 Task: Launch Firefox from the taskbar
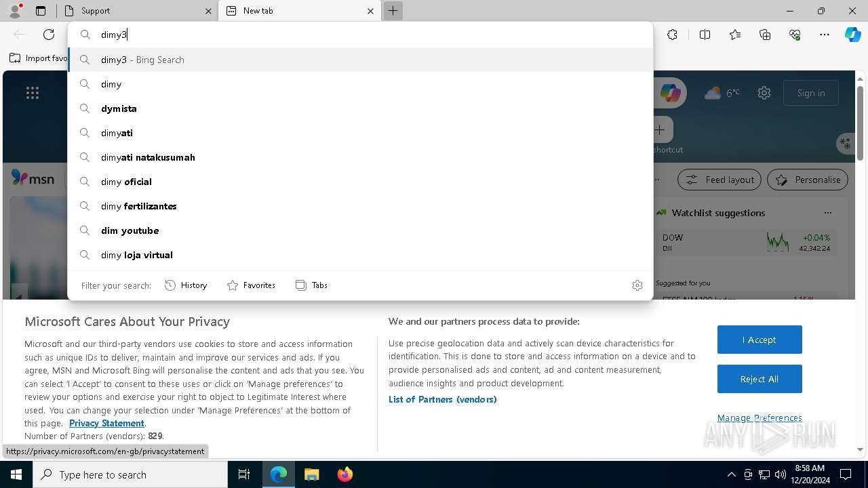pos(344,474)
